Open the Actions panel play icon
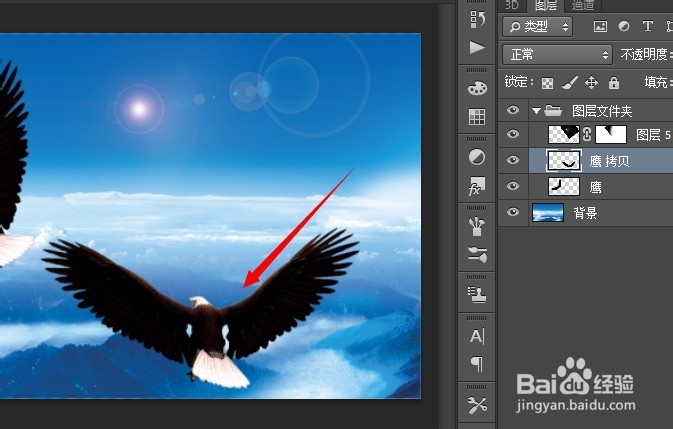Image resolution: width=673 pixels, height=429 pixels. [x=477, y=47]
